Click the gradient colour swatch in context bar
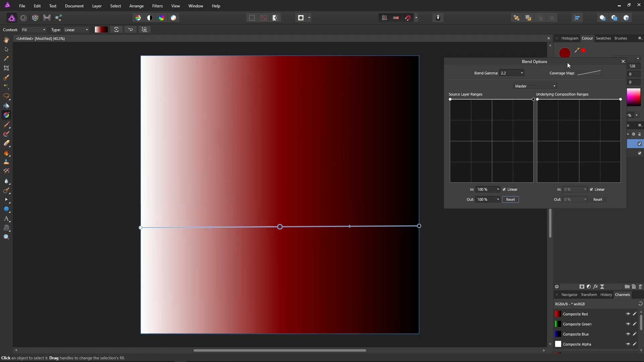 [101, 30]
